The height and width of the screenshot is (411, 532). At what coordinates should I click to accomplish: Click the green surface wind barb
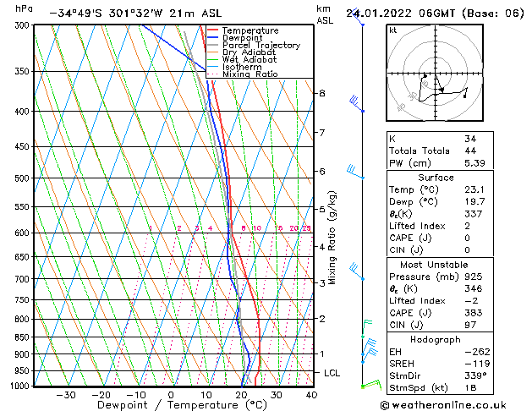[x=371, y=385]
